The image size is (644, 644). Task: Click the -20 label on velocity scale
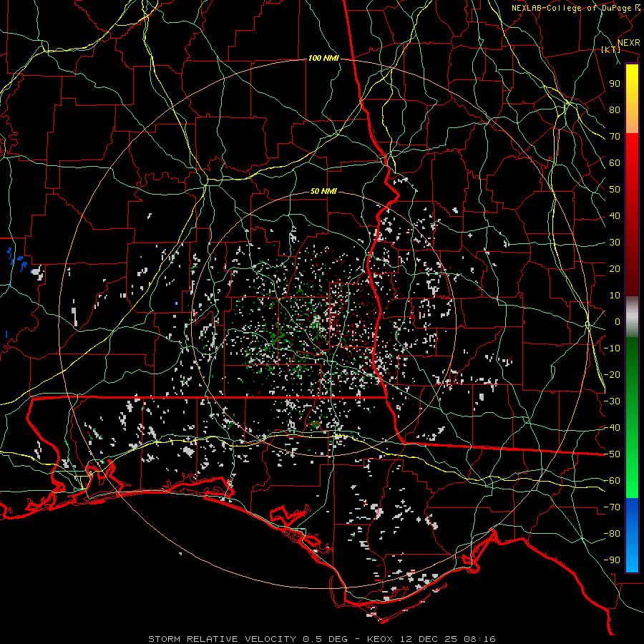tap(612, 375)
